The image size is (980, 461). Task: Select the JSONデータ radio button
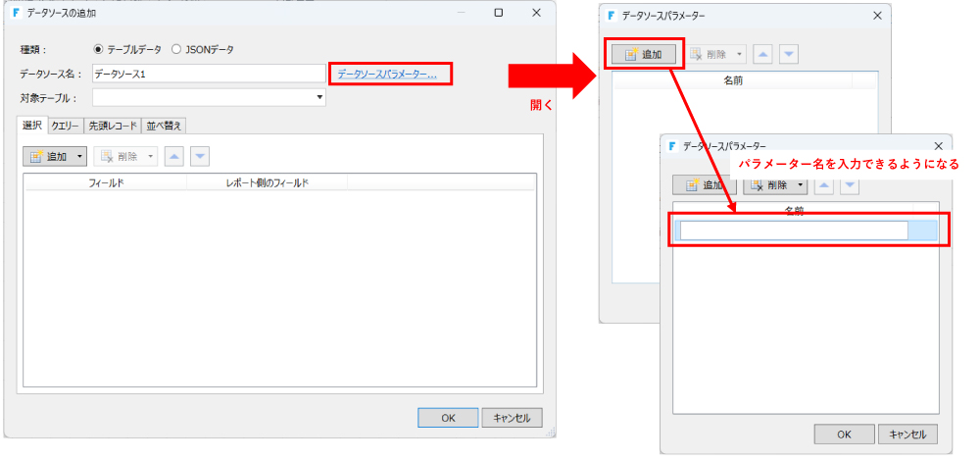(x=176, y=49)
